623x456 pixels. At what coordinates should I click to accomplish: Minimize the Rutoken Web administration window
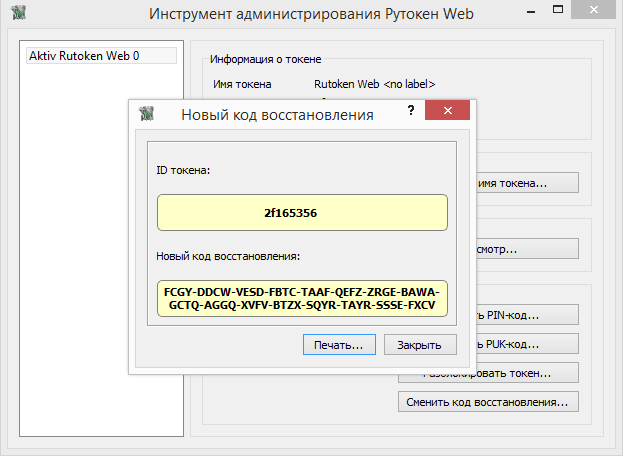pyautogui.click(x=531, y=11)
